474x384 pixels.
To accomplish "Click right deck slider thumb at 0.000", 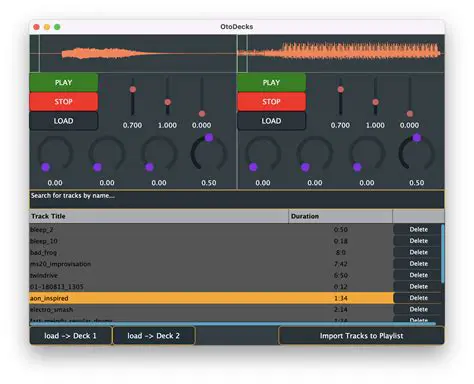I will click(x=410, y=114).
